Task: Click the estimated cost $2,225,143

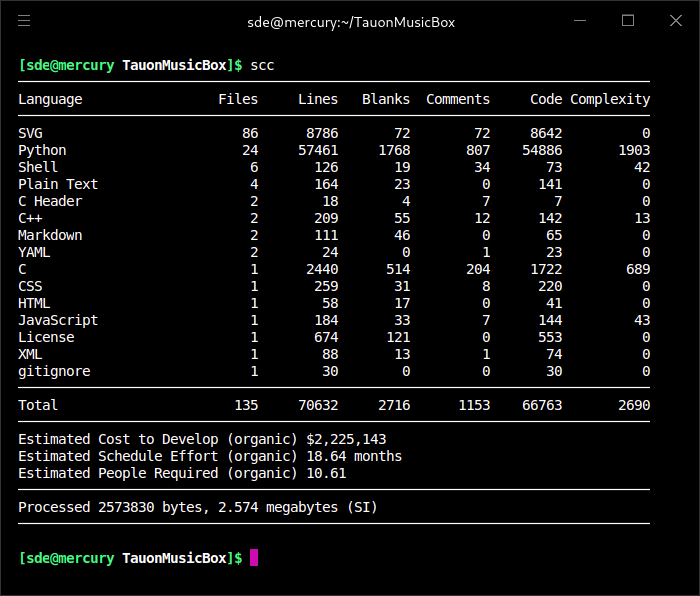Action: pyautogui.click(x=346, y=439)
